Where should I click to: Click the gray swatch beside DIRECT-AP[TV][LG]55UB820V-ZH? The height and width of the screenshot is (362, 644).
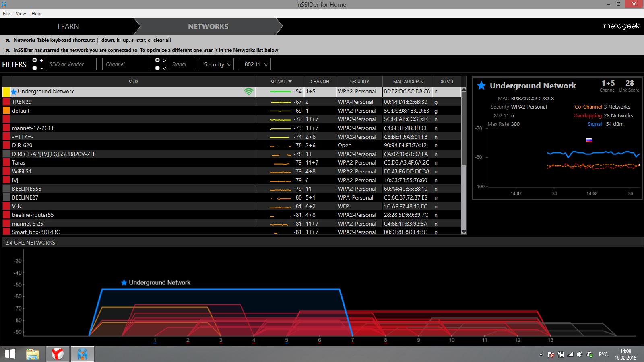pos(6,154)
